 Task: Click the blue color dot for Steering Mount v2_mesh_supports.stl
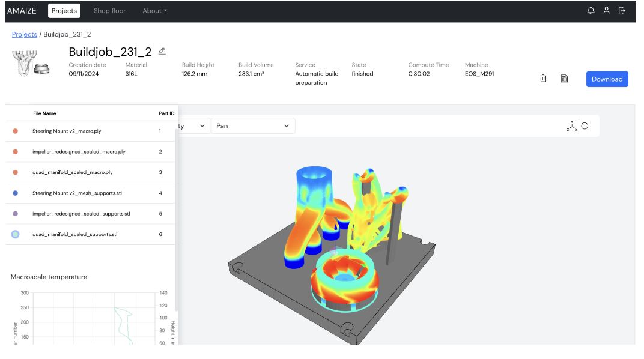pyautogui.click(x=15, y=193)
